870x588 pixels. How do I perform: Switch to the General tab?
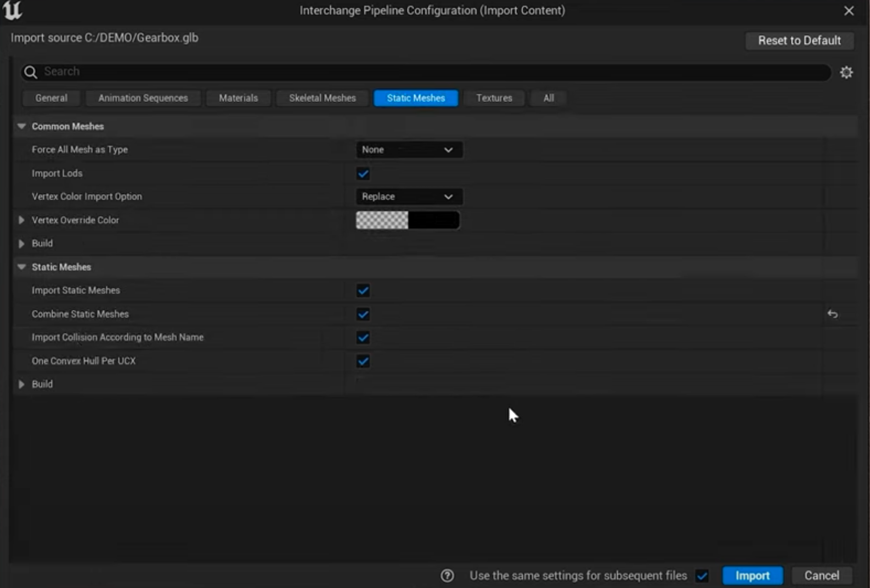(52, 98)
